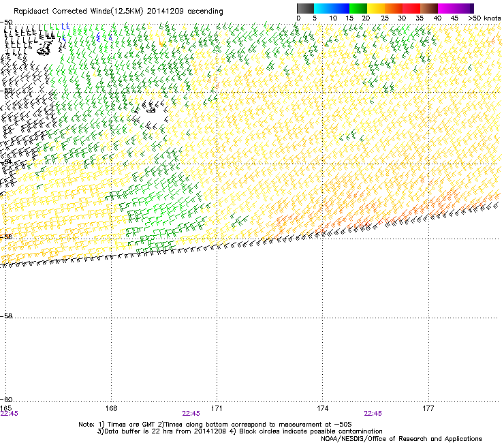Click the '-50' latitude axis label

coord(6,22)
